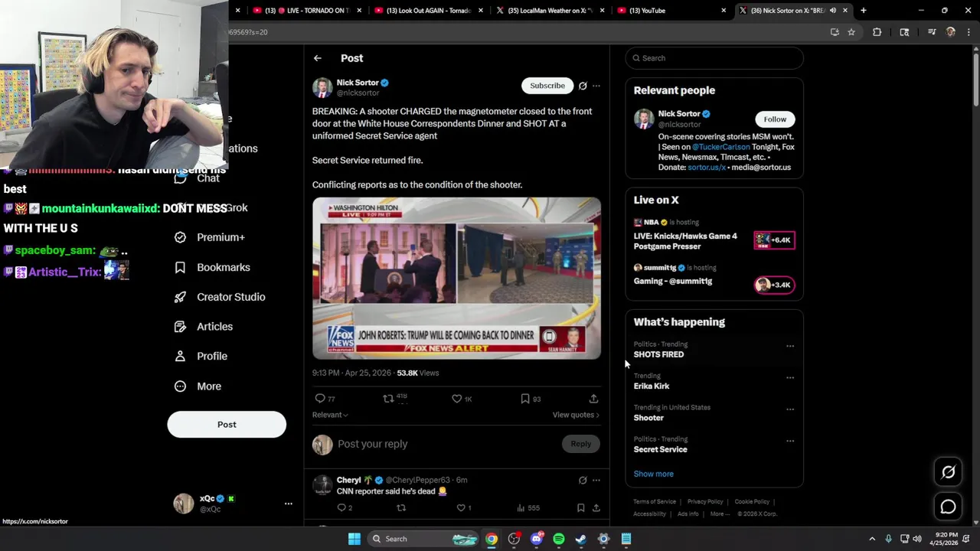This screenshot has width=980, height=551.
Task: Open the Secret Service trend options menu
Action: pos(790,441)
